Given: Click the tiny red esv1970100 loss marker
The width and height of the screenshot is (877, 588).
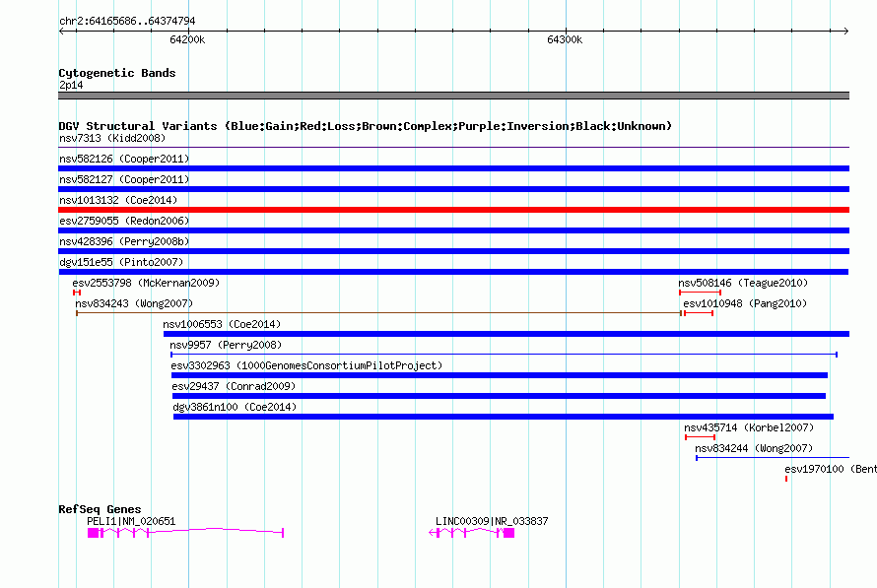Looking at the screenshot, I should point(786,479).
